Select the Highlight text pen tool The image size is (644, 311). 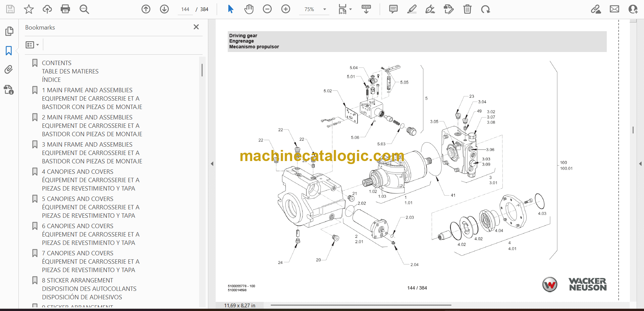click(412, 9)
